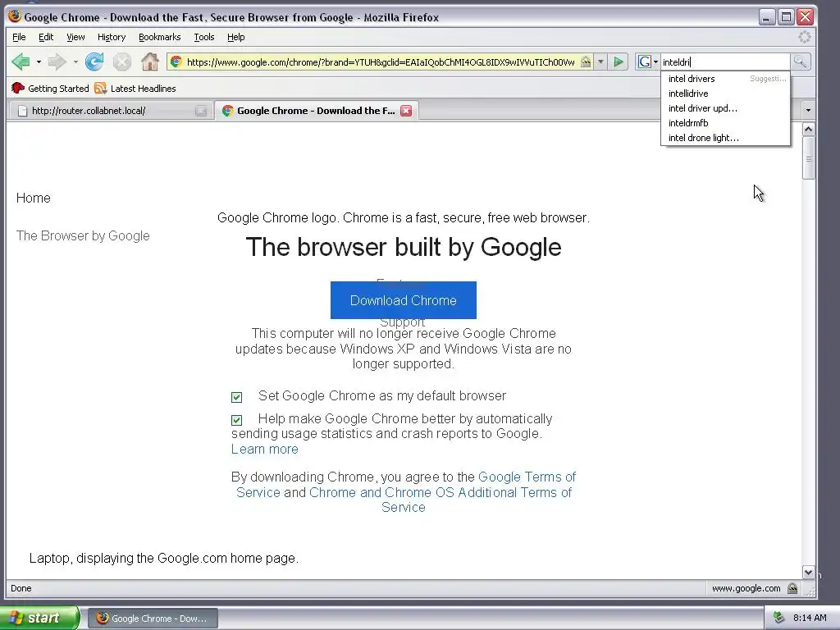
Task: Open the File menu
Action: [x=19, y=37]
